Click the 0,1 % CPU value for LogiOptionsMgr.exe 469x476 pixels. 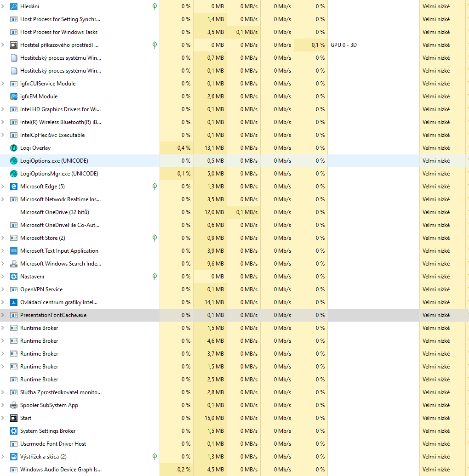[184, 174]
